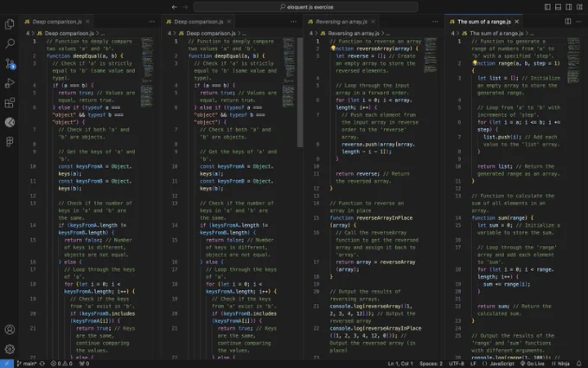
Task: Open the Accounts menu in activity bar
Action: [x=10, y=329]
